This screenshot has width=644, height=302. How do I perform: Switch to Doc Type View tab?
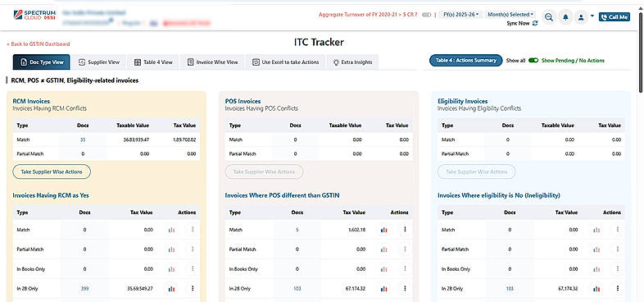(42, 62)
